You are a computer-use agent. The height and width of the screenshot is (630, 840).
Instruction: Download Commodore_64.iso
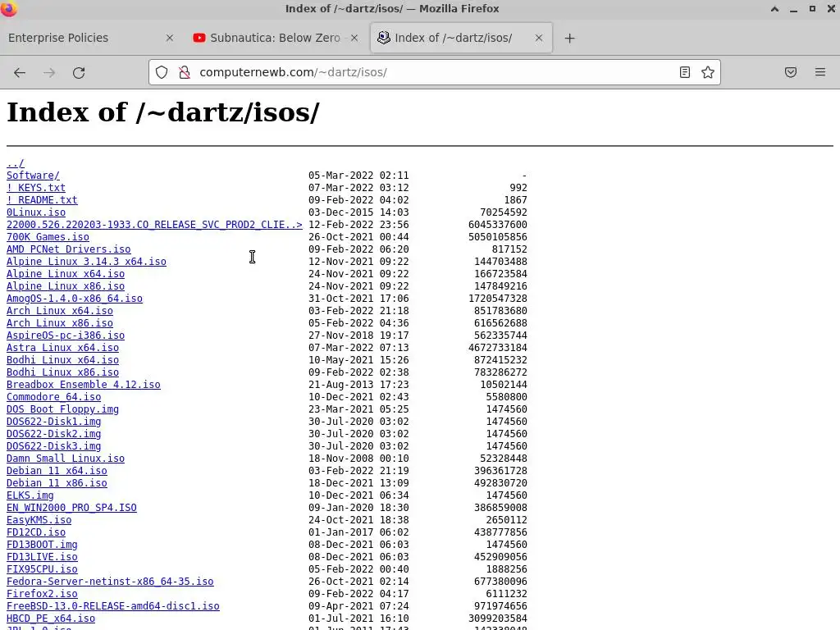(53, 398)
